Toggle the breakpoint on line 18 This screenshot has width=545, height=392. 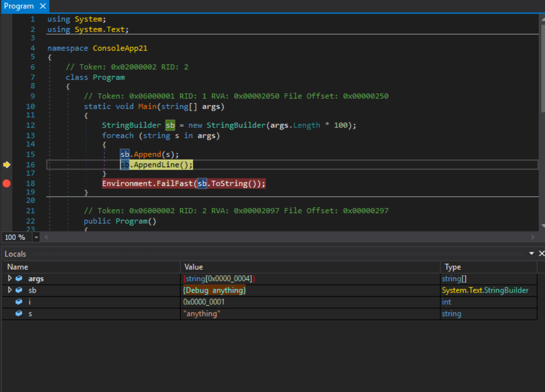6,184
